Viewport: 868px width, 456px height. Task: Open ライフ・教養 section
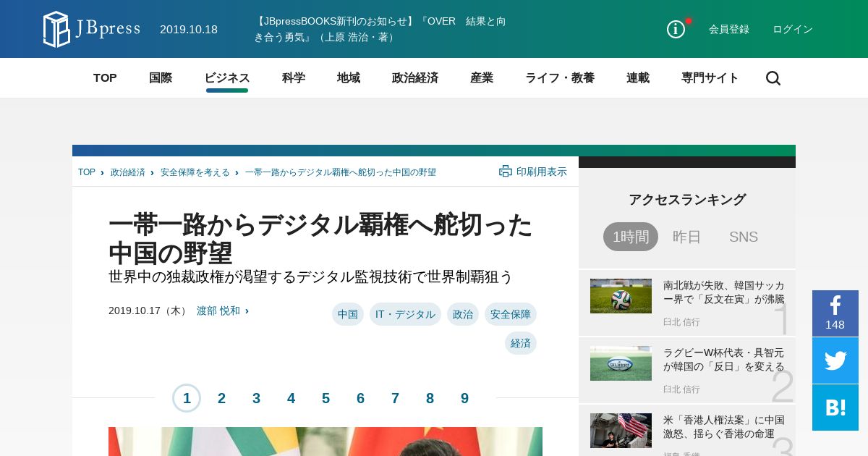click(560, 78)
